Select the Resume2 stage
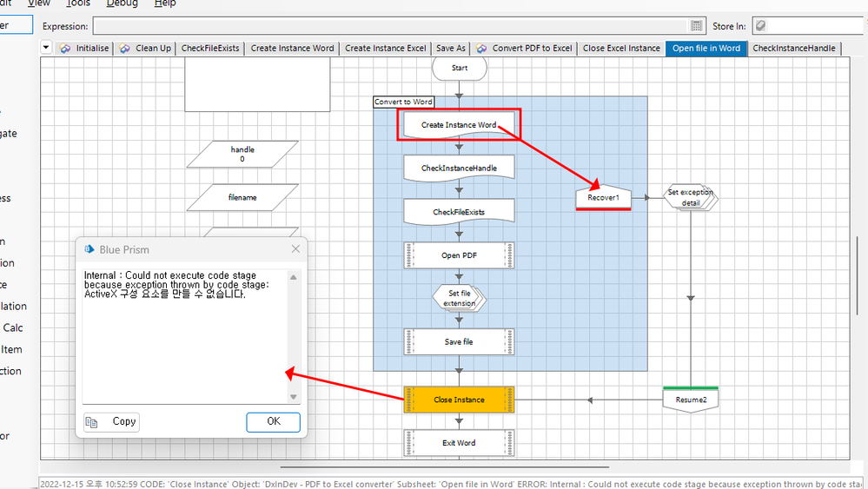The width and height of the screenshot is (868, 489). (691, 400)
